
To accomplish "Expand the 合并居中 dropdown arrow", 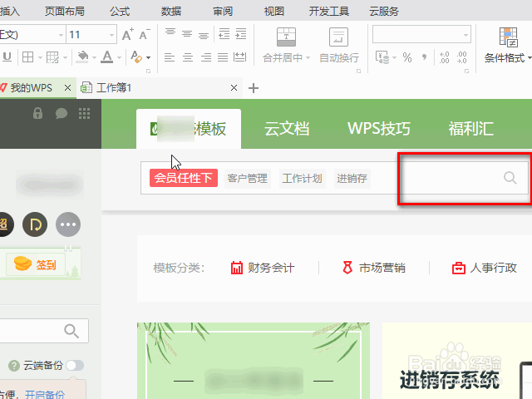I will pyautogui.click(x=308, y=58).
